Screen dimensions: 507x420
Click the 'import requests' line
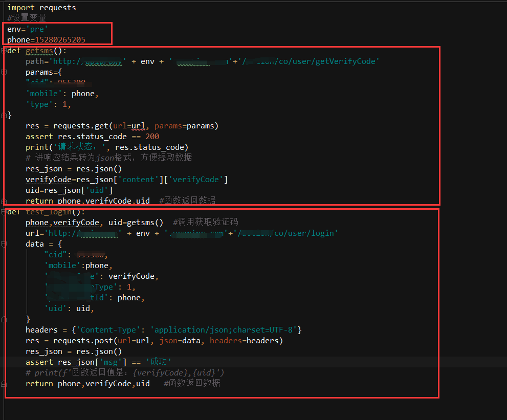point(42,8)
